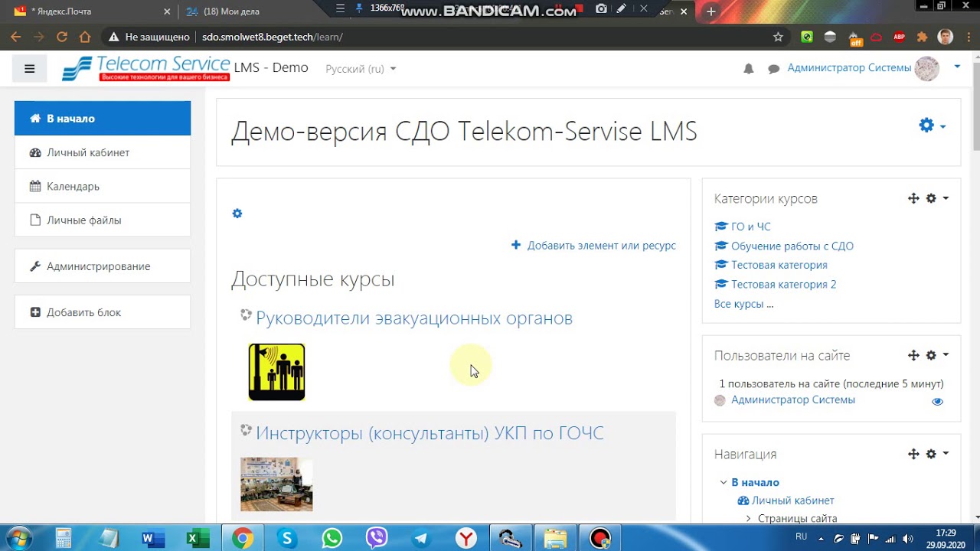Screen dimensions: 980x551
Task: Open Администратор Системы in the users block
Action: tap(793, 399)
